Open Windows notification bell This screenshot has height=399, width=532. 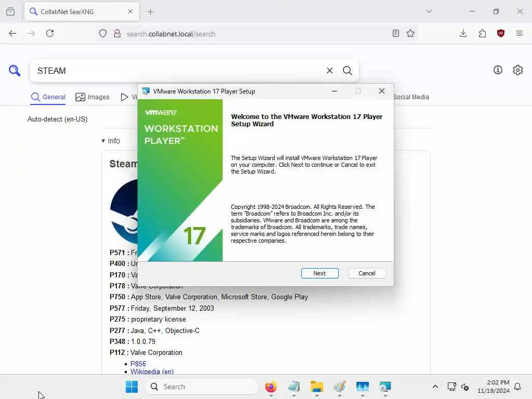(x=517, y=387)
